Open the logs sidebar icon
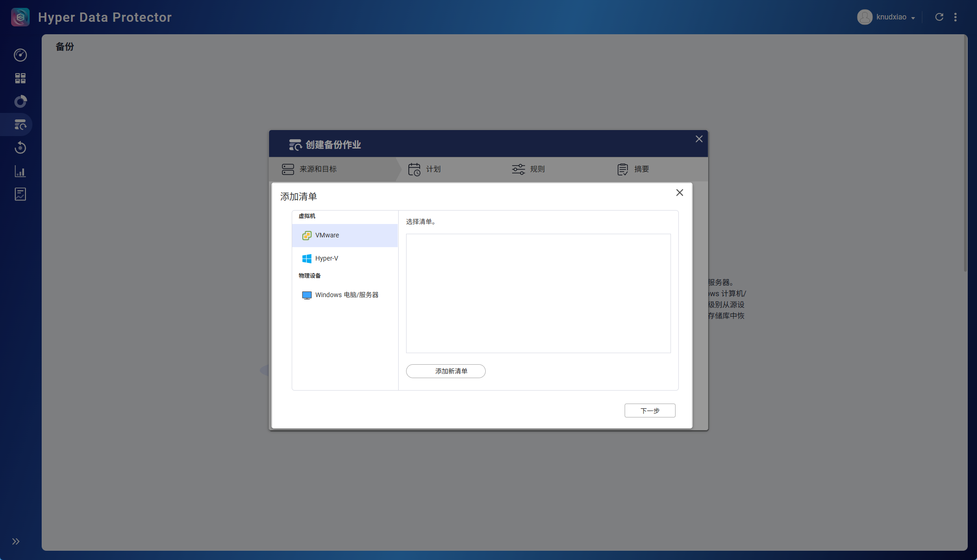The image size is (977, 560). (x=20, y=194)
